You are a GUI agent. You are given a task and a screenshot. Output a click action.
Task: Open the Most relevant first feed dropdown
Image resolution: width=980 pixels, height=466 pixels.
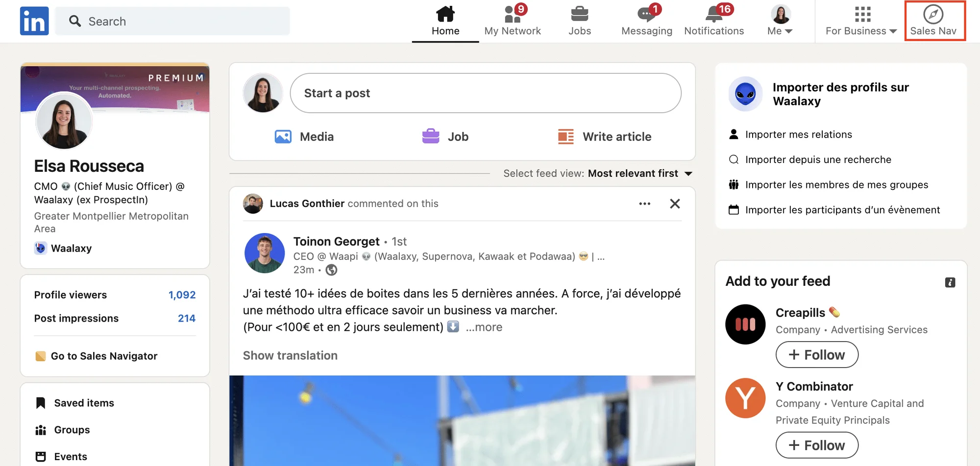640,173
